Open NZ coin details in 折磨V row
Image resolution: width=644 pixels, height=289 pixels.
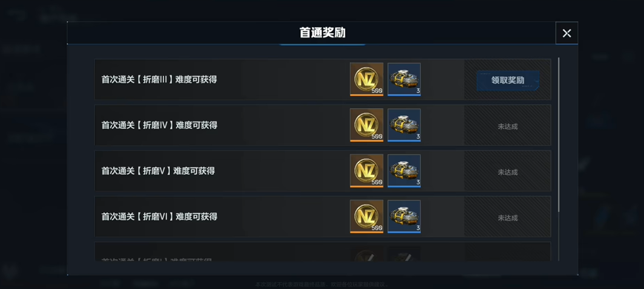pyautogui.click(x=366, y=170)
